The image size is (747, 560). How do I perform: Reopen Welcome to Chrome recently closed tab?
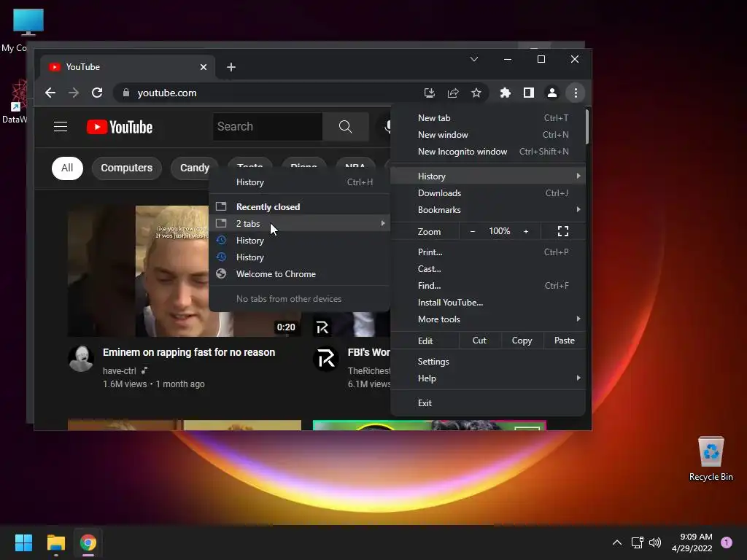299,274
